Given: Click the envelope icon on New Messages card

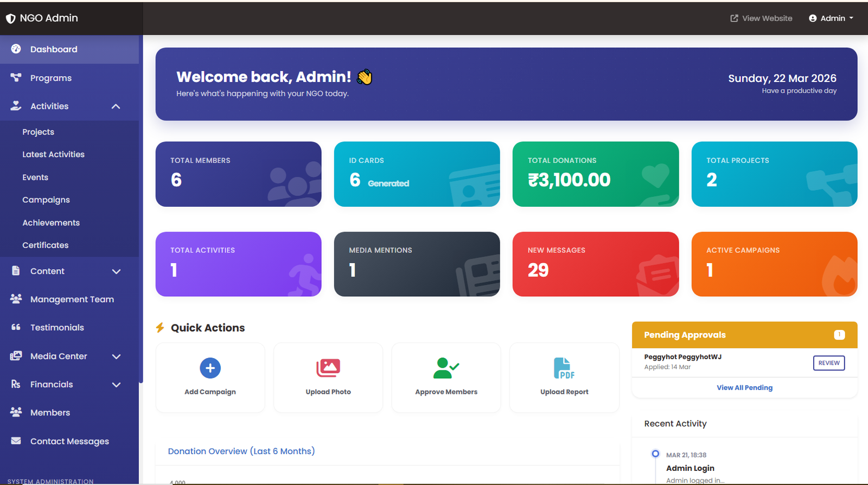Looking at the screenshot, I should tap(658, 275).
